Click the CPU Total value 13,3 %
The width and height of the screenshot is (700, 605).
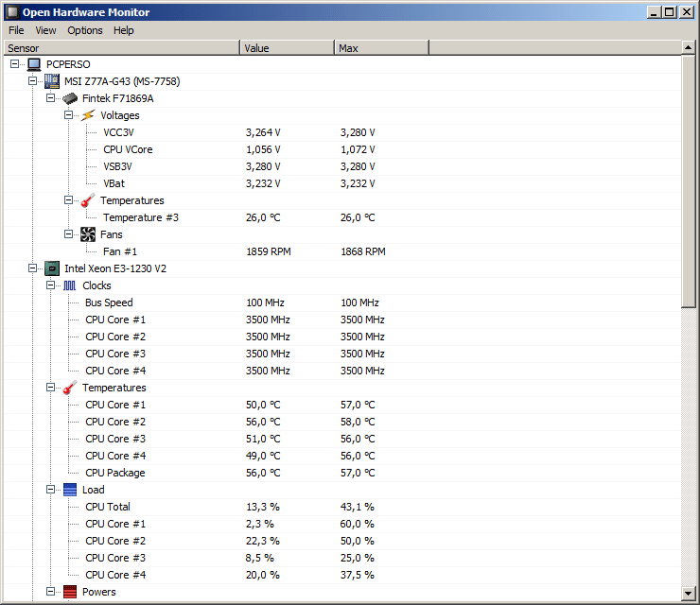[x=263, y=507]
